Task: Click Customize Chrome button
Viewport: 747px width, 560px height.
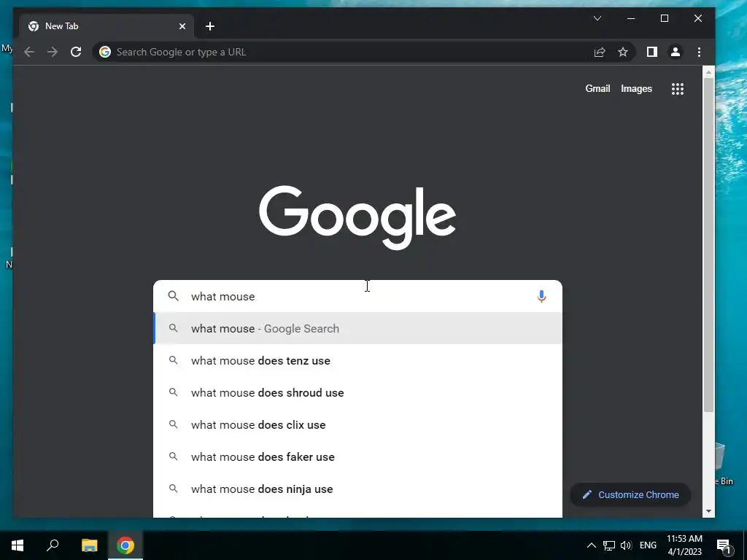Action: click(630, 495)
